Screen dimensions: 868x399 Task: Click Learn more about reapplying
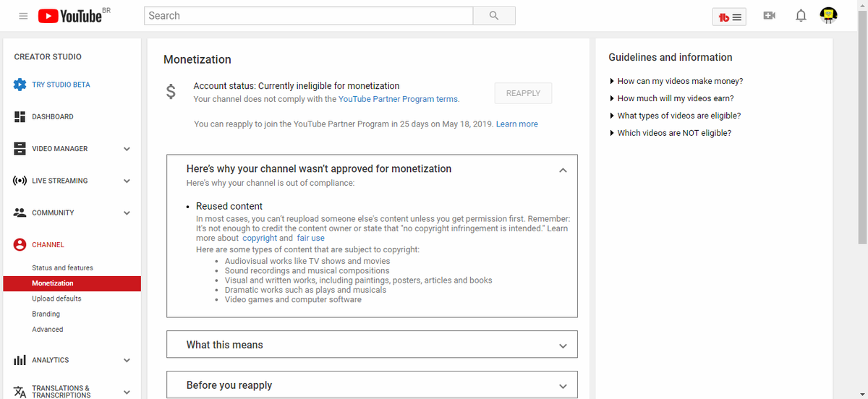click(x=517, y=124)
